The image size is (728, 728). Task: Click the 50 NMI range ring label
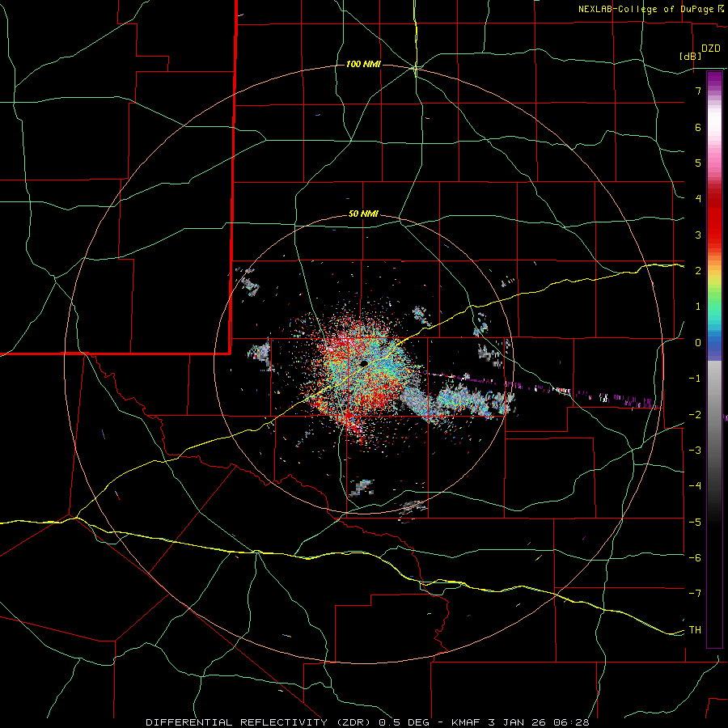point(363,214)
